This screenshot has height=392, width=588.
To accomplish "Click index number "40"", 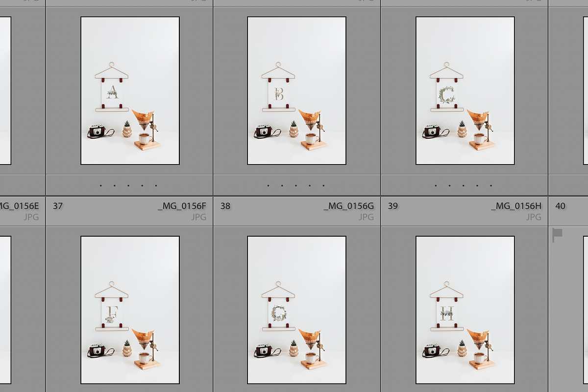I will (x=561, y=206).
